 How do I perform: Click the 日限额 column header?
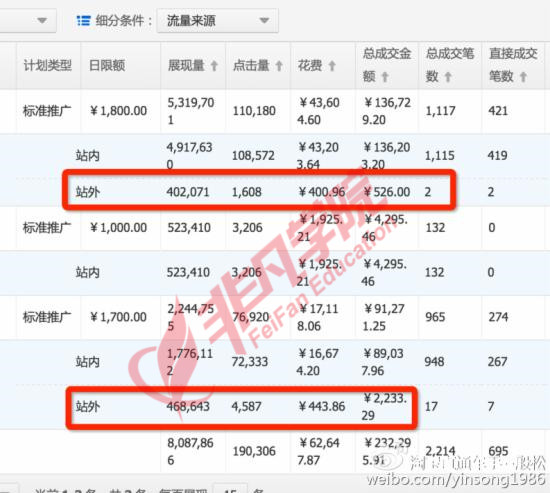tap(107, 65)
